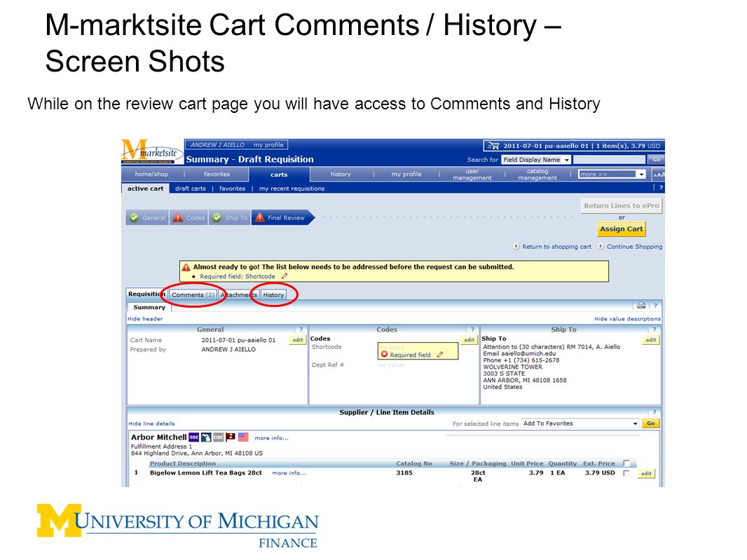Screen dimensions: 747x560
Task: Open the Final Review step
Action: click(282, 217)
